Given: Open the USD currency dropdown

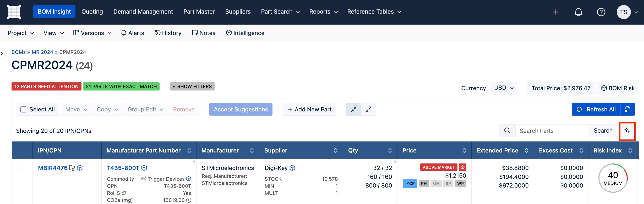Looking at the screenshot, I should click(503, 88).
